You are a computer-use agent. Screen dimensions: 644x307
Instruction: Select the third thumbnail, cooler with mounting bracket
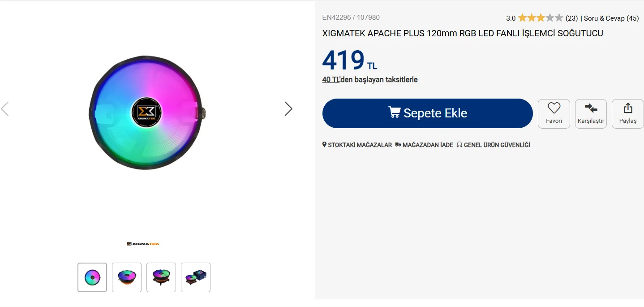[x=161, y=277]
